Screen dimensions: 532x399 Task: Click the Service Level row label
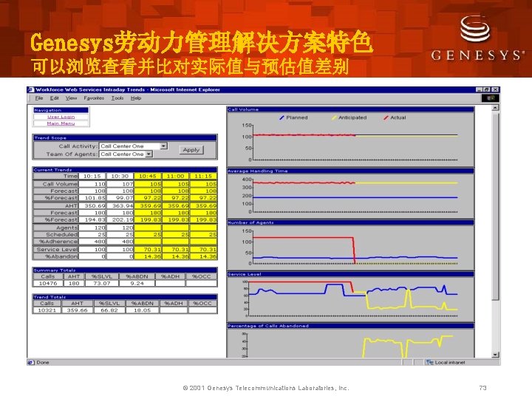point(56,250)
